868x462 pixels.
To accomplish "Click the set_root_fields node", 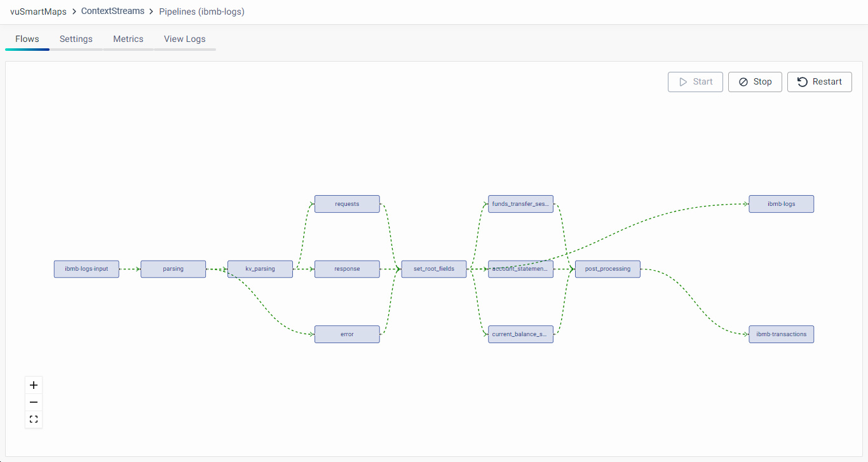I will [x=434, y=269].
